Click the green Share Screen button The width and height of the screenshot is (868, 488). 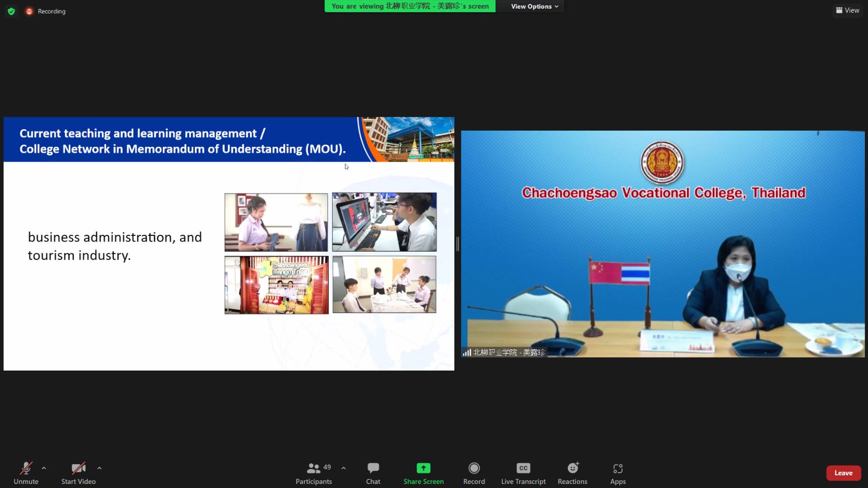pos(423,473)
